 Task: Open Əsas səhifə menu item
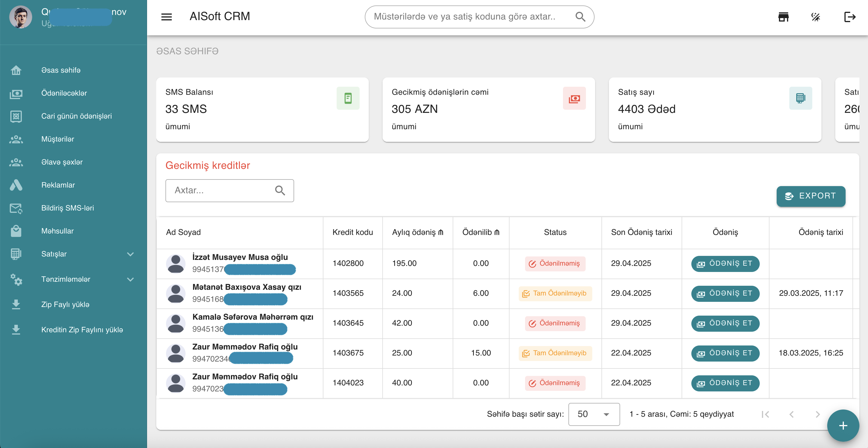point(74,70)
